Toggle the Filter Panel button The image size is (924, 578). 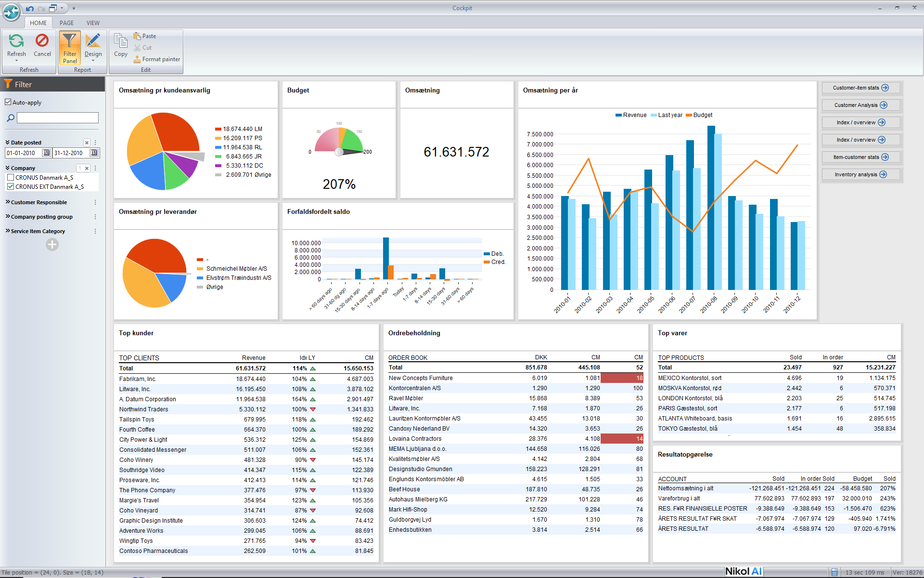(70, 48)
